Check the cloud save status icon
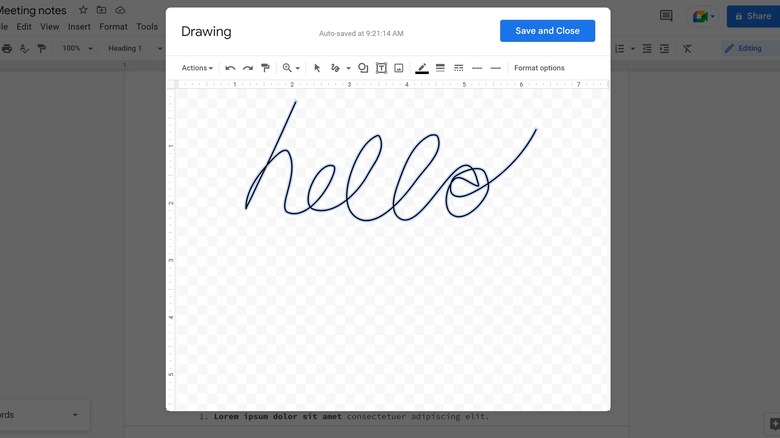This screenshot has height=438, width=780. pyautogui.click(x=120, y=10)
